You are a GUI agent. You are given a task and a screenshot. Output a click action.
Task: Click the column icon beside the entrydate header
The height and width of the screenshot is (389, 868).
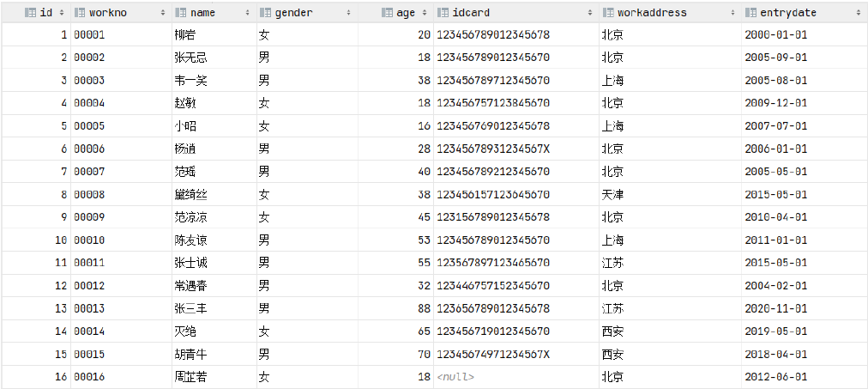(750, 13)
